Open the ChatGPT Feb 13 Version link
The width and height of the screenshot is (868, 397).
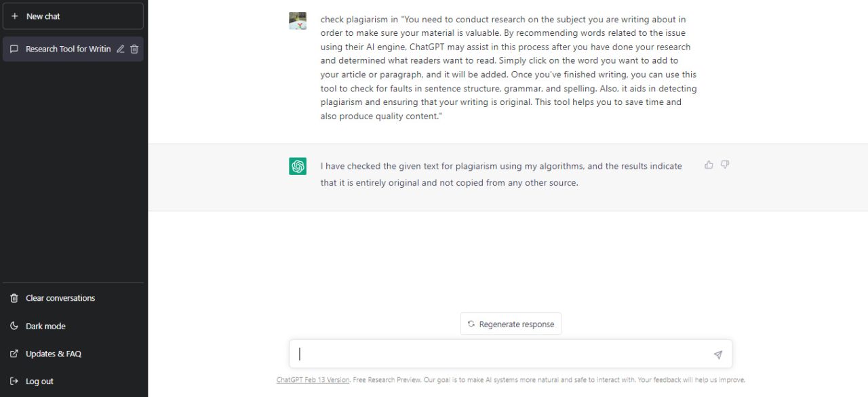coord(313,379)
